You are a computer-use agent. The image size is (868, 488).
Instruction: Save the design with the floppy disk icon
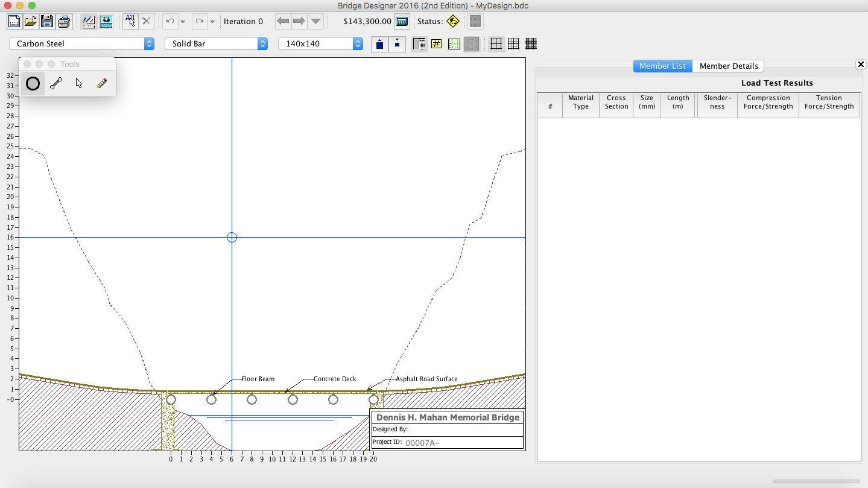(x=47, y=22)
